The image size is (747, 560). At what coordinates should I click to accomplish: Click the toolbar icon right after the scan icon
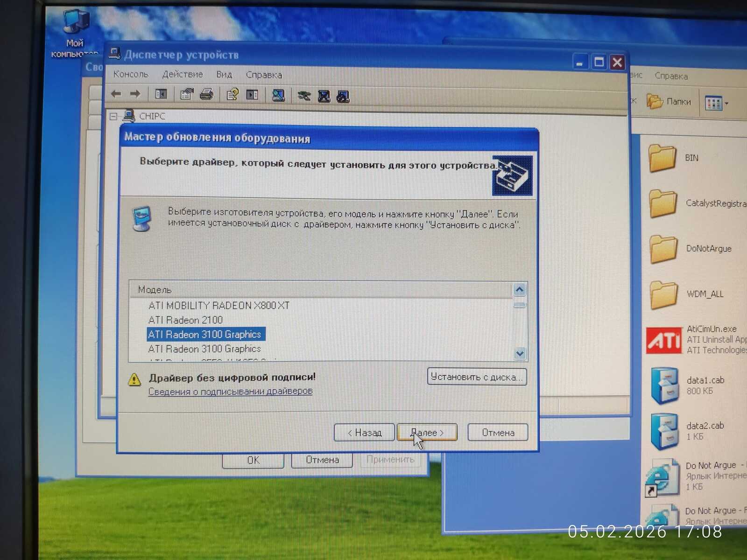click(x=304, y=96)
